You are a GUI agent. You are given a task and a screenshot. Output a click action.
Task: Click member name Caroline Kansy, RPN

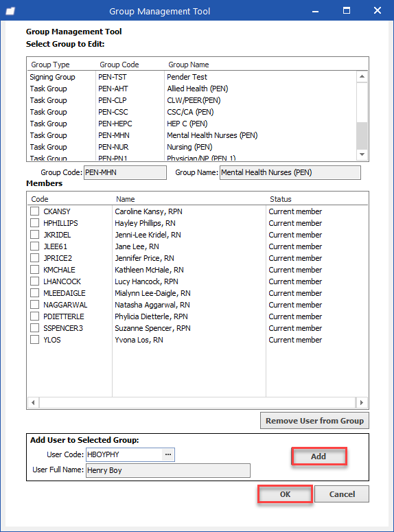[148, 211]
